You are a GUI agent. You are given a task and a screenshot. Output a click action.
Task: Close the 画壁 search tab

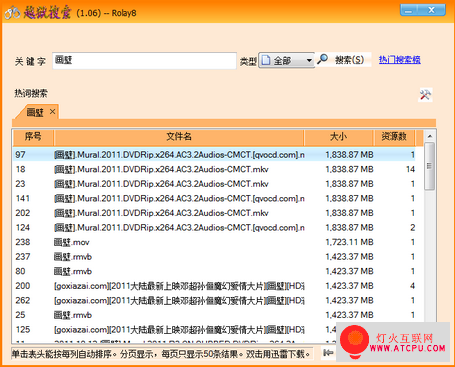pos(52,112)
